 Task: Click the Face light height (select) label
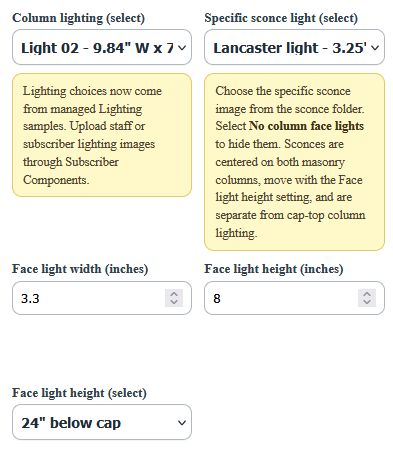(79, 393)
